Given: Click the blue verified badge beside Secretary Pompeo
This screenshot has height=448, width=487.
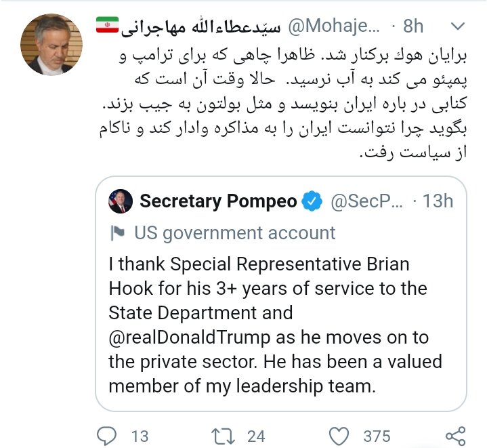Looking at the screenshot, I should pyautogui.click(x=312, y=201).
